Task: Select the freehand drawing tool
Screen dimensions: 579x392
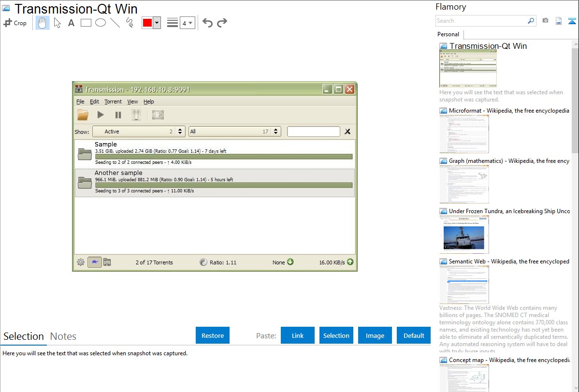Action: (x=130, y=23)
